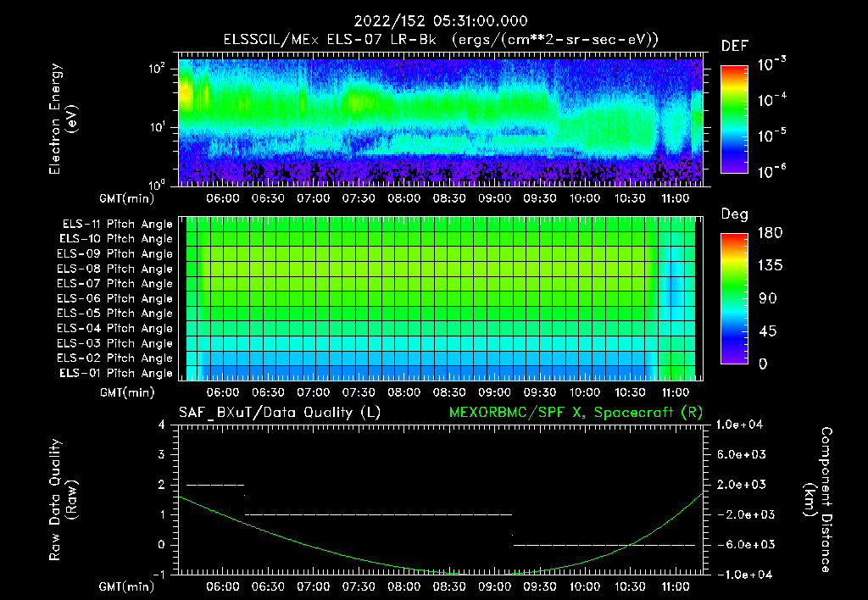The width and height of the screenshot is (868, 600).
Task: Click the 10^-3 DEF scale value
Action: pos(771,64)
